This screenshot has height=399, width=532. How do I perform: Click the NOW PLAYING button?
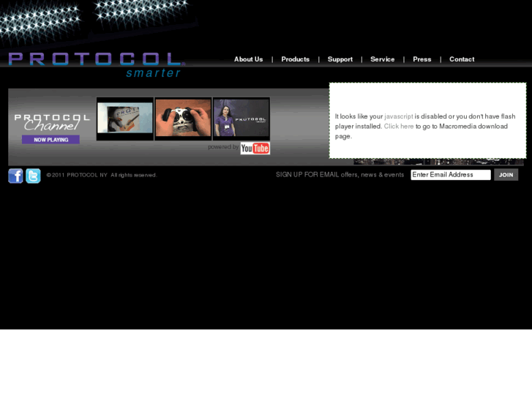click(51, 140)
